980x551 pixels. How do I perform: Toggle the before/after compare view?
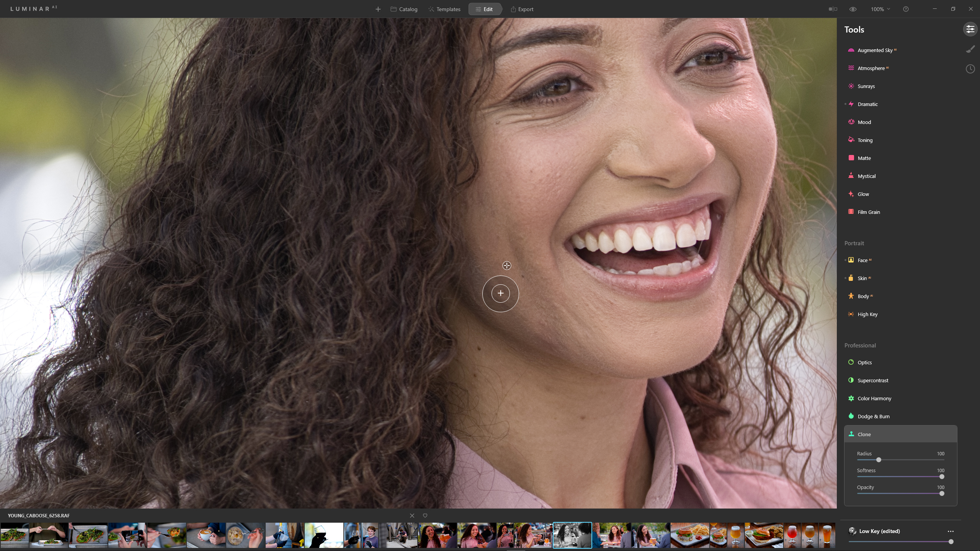(x=833, y=9)
